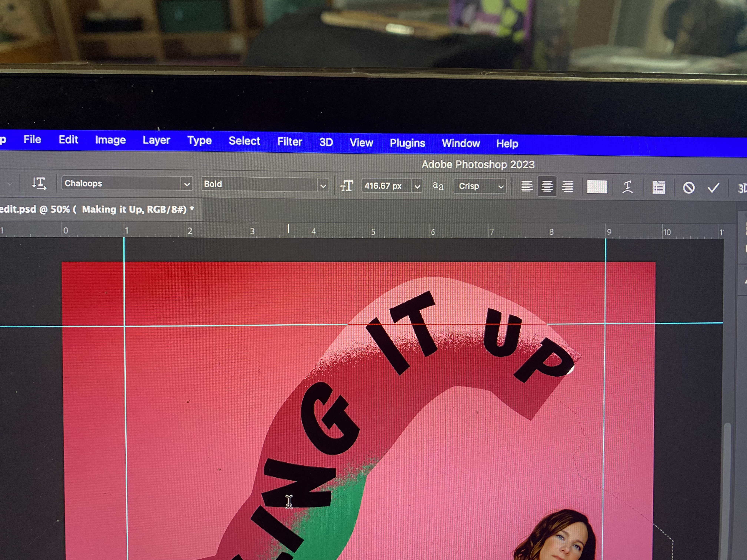Set center text alignment
Image resolution: width=747 pixels, height=560 pixels.
(x=547, y=186)
